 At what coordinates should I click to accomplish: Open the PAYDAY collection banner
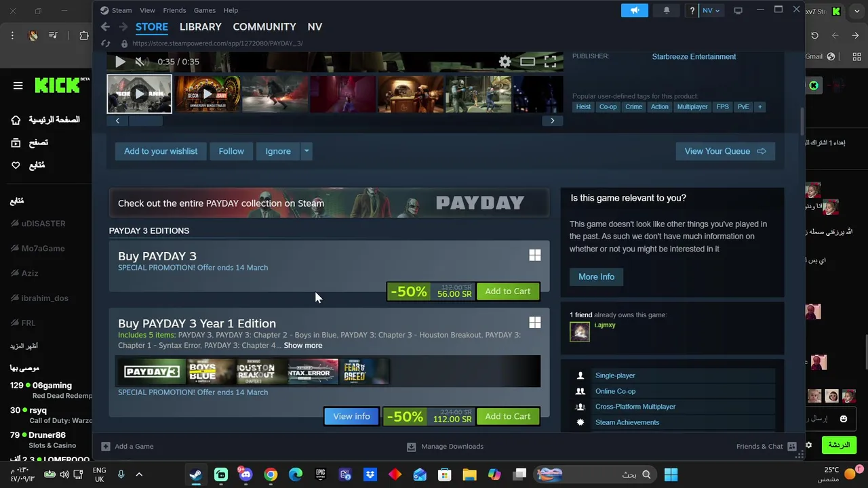tap(329, 203)
